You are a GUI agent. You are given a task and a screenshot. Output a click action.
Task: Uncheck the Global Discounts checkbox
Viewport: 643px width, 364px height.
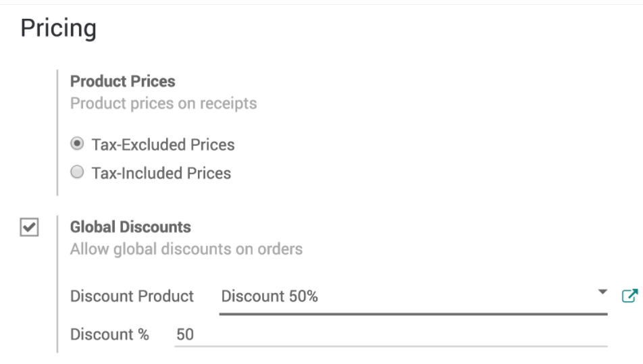point(29,228)
